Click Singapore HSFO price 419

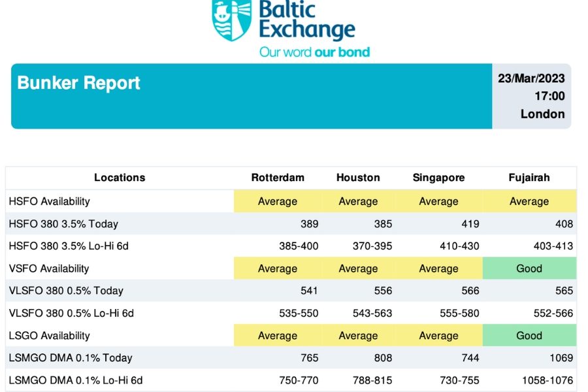[470, 224]
